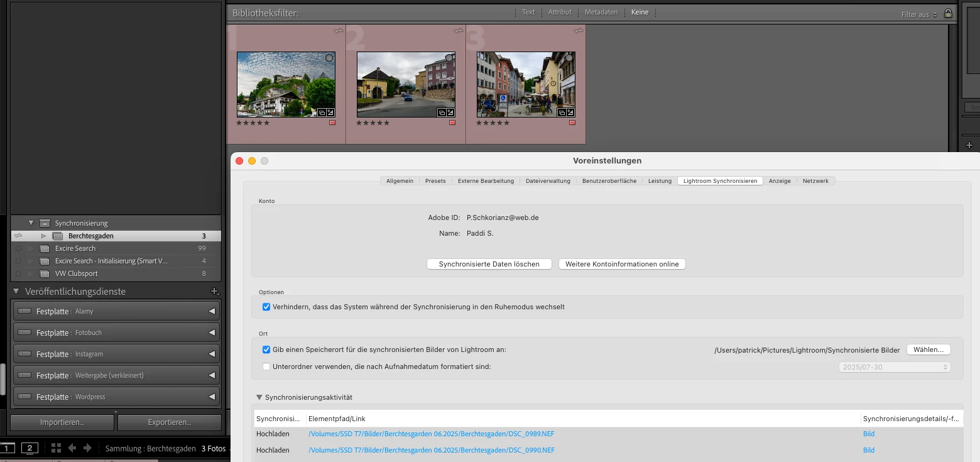Click the star rating under photo 1

(253, 123)
